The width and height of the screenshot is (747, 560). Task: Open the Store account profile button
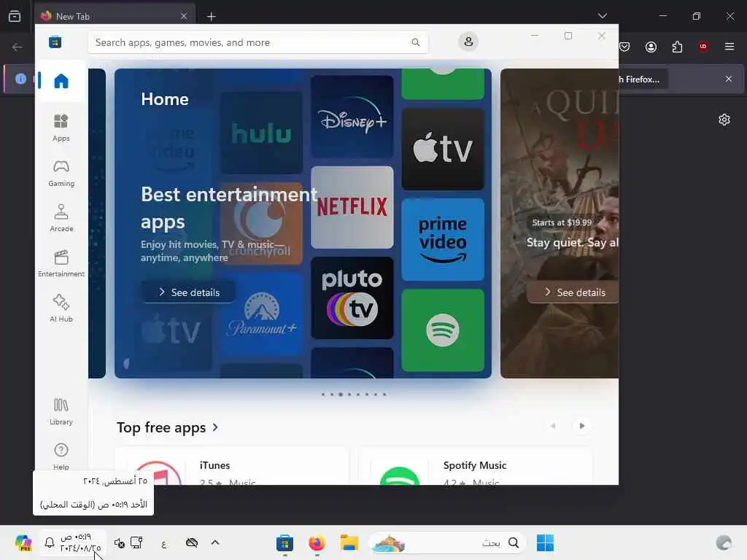pyautogui.click(x=468, y=42)
